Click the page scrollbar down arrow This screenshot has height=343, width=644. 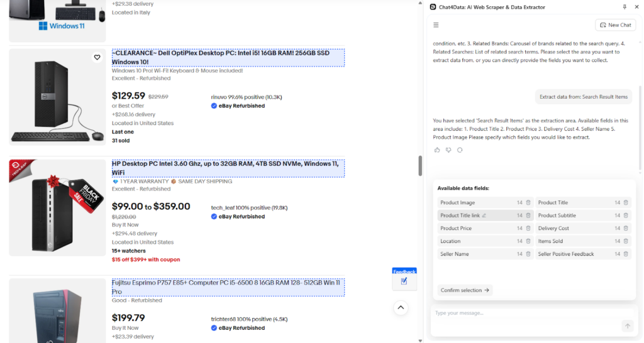(x=420, y=340)
